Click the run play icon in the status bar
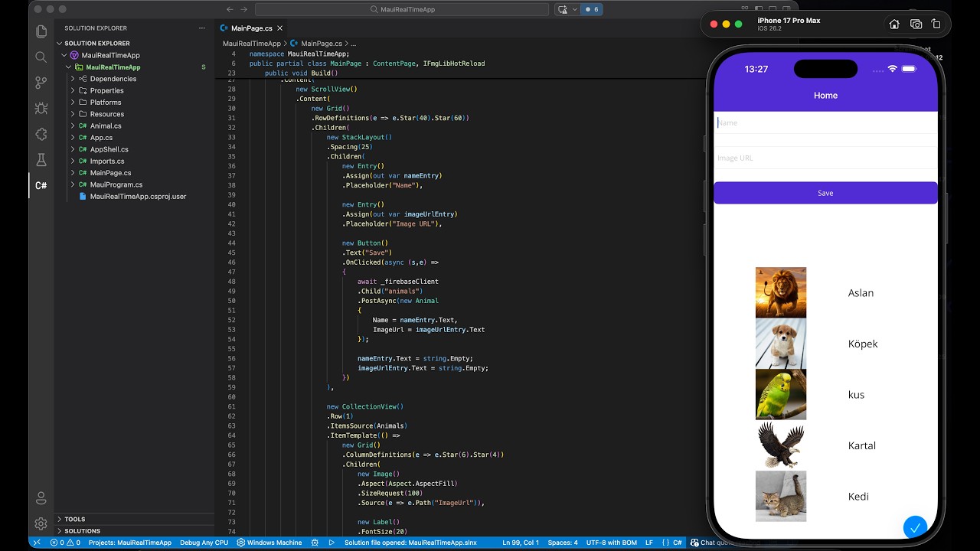This screenshot has height=551, width=980. pos(332,543)
